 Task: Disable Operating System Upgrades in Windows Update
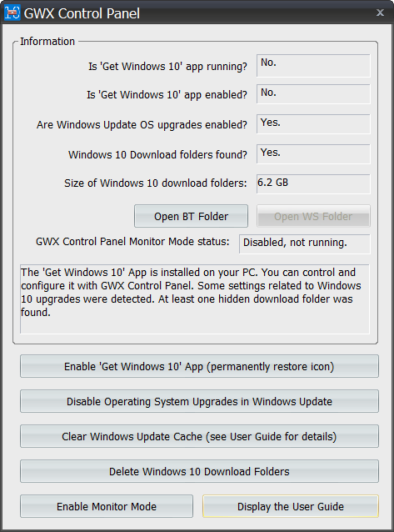(x=199, y=401)
